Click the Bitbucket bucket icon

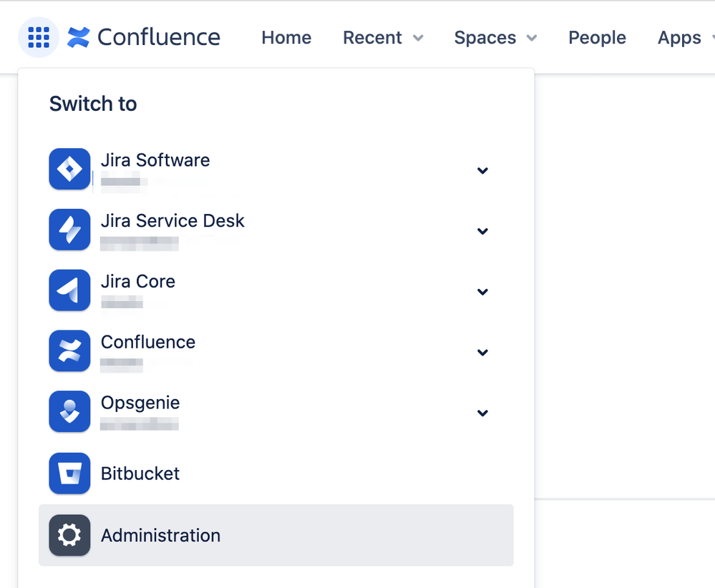[69, 474]
